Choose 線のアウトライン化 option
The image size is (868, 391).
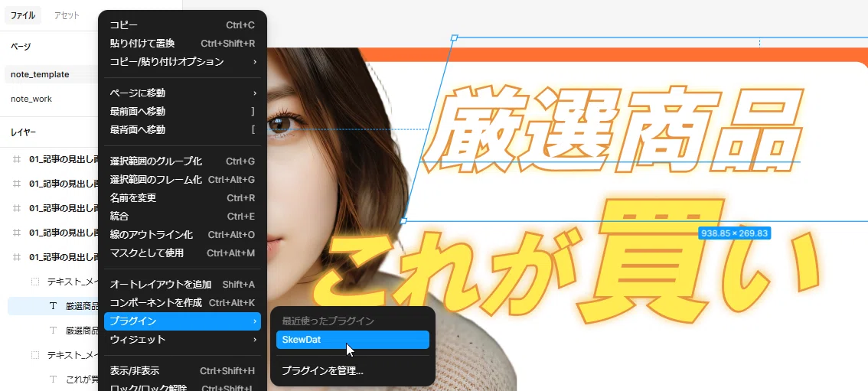tap(182, 234)
